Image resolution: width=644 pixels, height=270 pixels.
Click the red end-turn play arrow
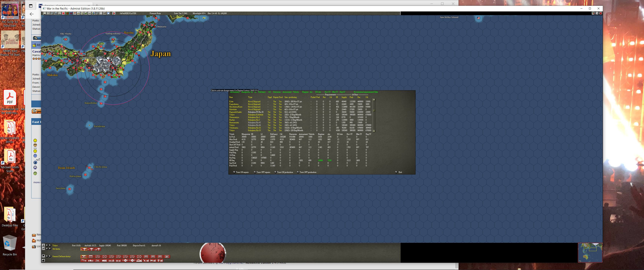point(114,13)
